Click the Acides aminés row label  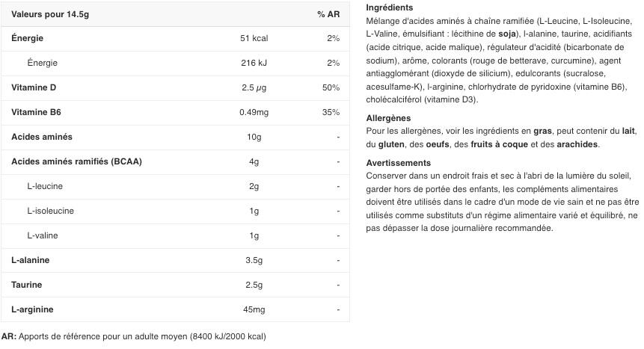pos(42,137)
